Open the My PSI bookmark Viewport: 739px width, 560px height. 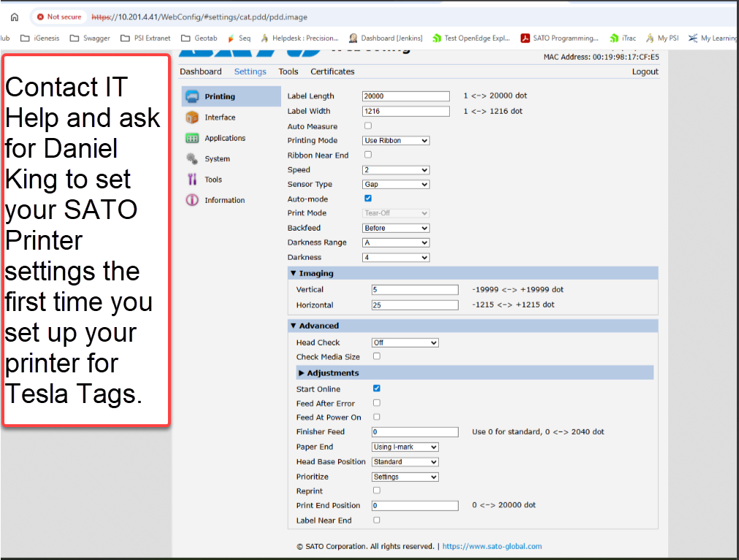662,38
